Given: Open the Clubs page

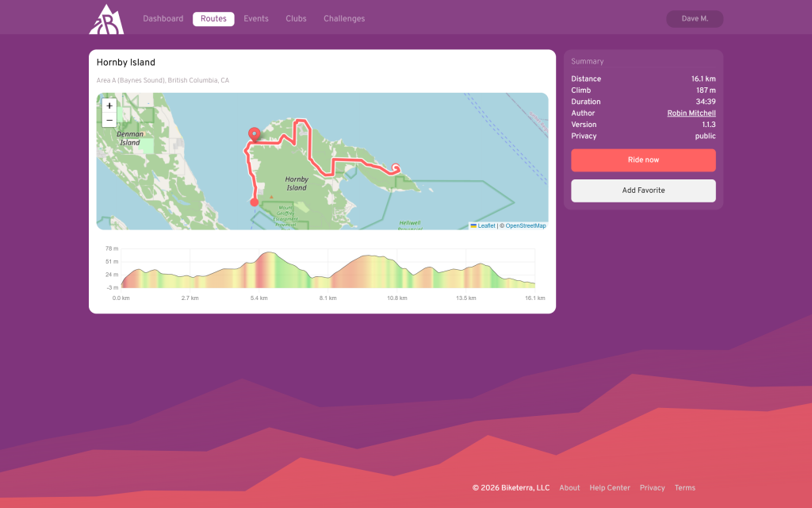Looking at the screenshot, I should pos(296,19).
